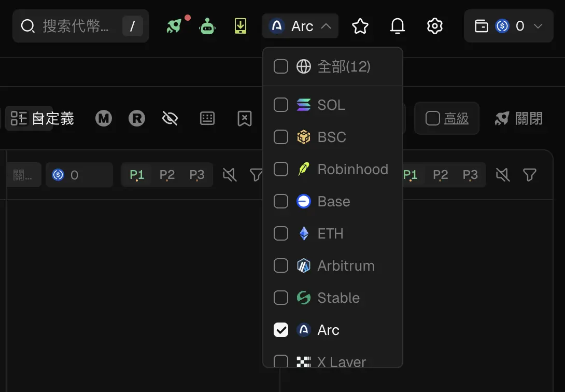Click the bookmark with X icon
565x392 pixels.
(245, 118)
